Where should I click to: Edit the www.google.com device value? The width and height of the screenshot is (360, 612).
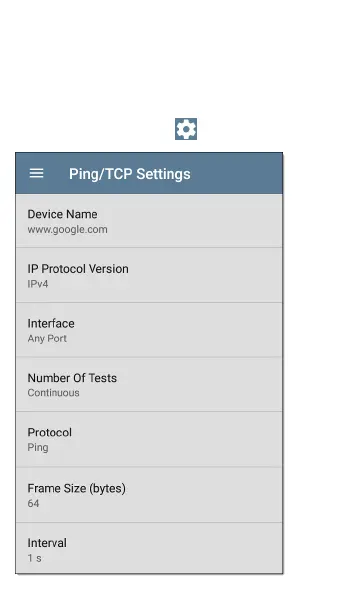tap(67, 230)
